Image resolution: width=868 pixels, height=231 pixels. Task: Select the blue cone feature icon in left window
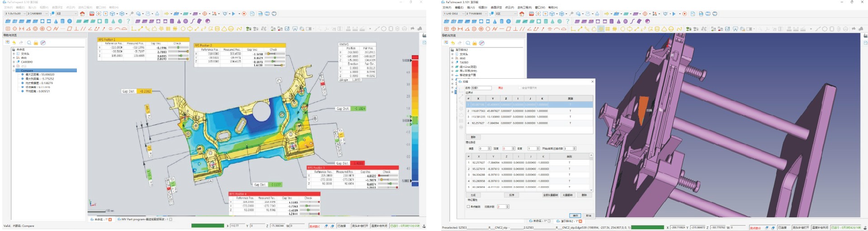coord(56,21)
